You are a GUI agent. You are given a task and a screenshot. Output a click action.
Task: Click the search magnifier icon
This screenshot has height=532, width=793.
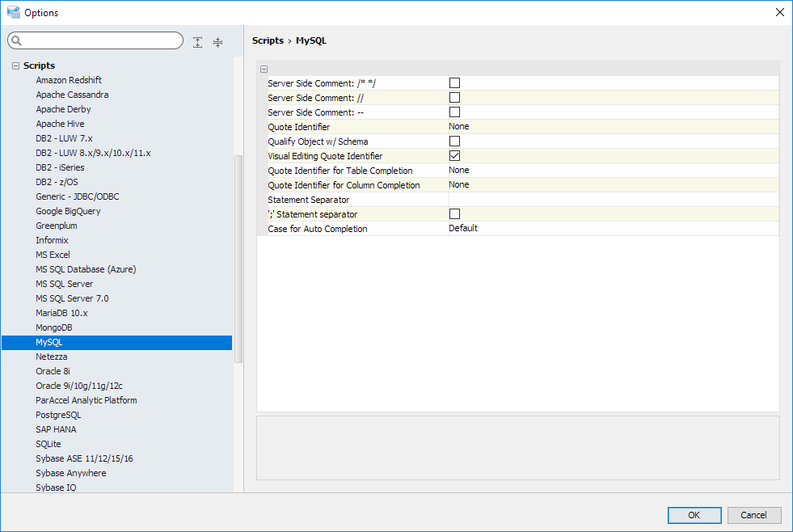[16, 41]
